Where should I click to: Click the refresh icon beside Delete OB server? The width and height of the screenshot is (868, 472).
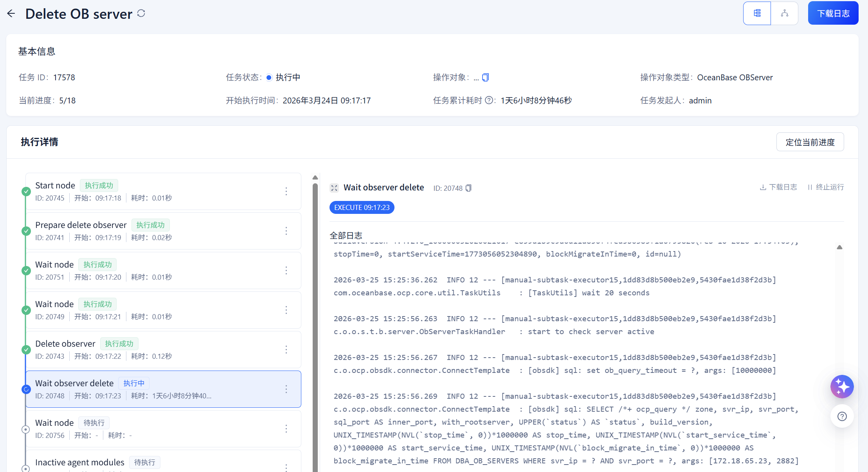(141, 14)
